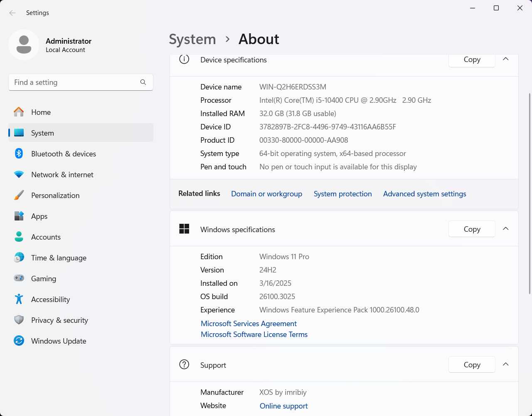Collapse the Device specifications section
Viewport: 532px width, 416px height.
pyautogui.click(x=506, y=59)
